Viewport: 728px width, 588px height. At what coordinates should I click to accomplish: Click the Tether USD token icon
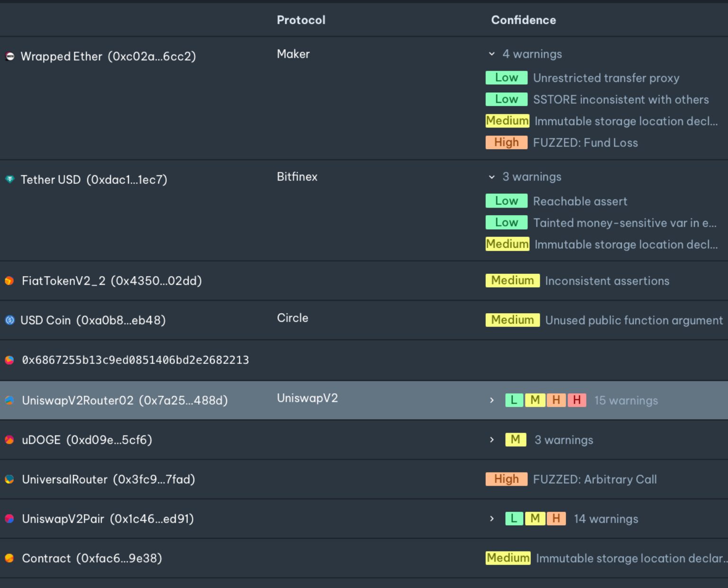(x=10, y=179)
